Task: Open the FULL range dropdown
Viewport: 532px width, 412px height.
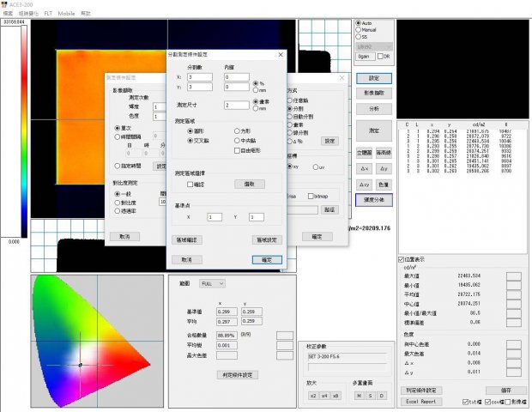Action: point(212,282)
